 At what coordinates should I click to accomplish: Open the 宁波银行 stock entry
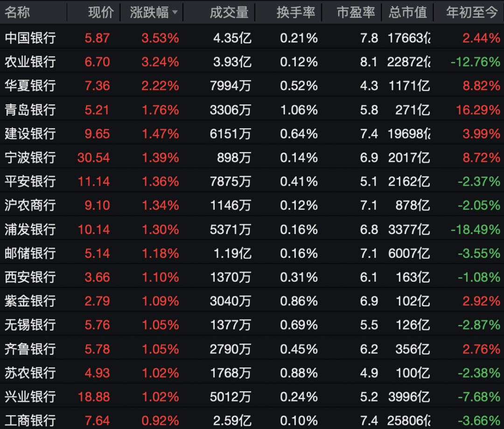(x=30, y=158)
